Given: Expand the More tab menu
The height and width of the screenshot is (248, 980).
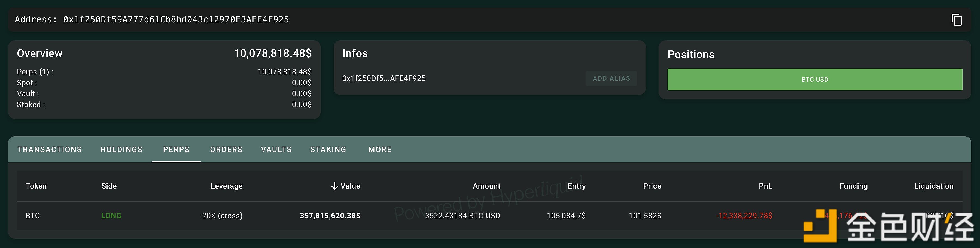Looking at the screenshot, I should pyautogui.click(x=380, y=150).
